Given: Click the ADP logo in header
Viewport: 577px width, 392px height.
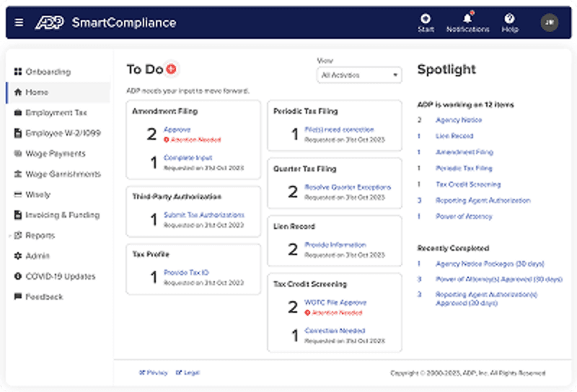Looking at the screenshot, I should click(50, 22).
